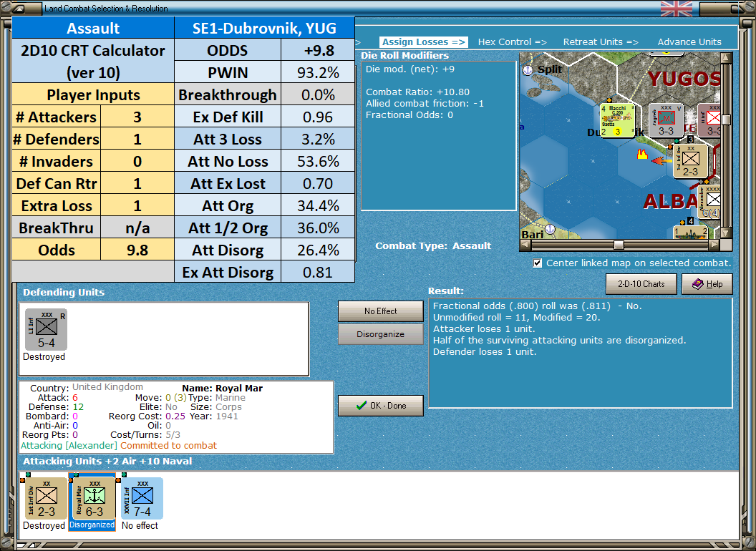Click the BreakThru n/a cell
This screenshot has height=551, width=756.
point(137,228)
